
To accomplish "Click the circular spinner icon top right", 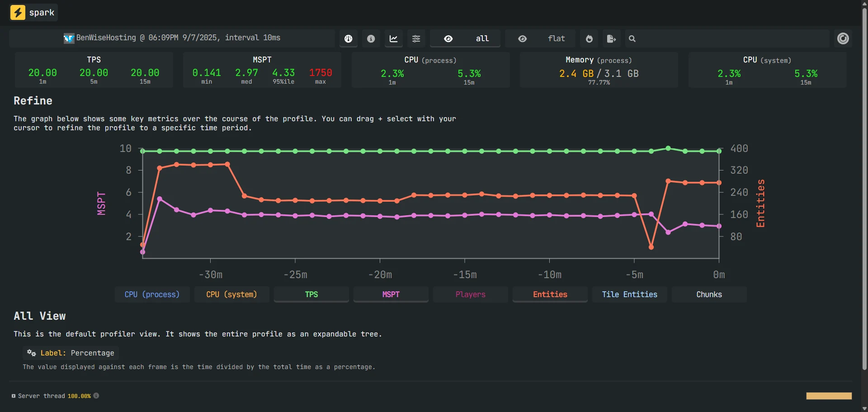I will [843, 38].
